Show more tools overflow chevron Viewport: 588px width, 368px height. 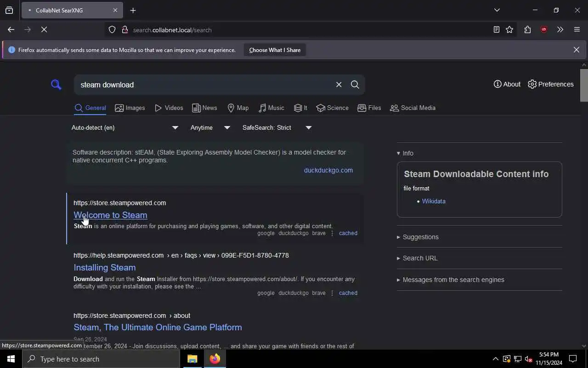click(560, 29)
